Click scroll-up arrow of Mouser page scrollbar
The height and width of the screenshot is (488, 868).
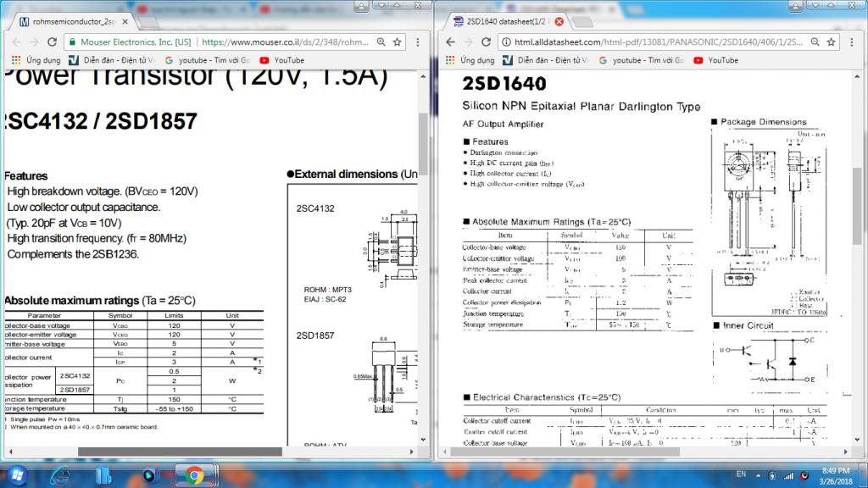423,76
